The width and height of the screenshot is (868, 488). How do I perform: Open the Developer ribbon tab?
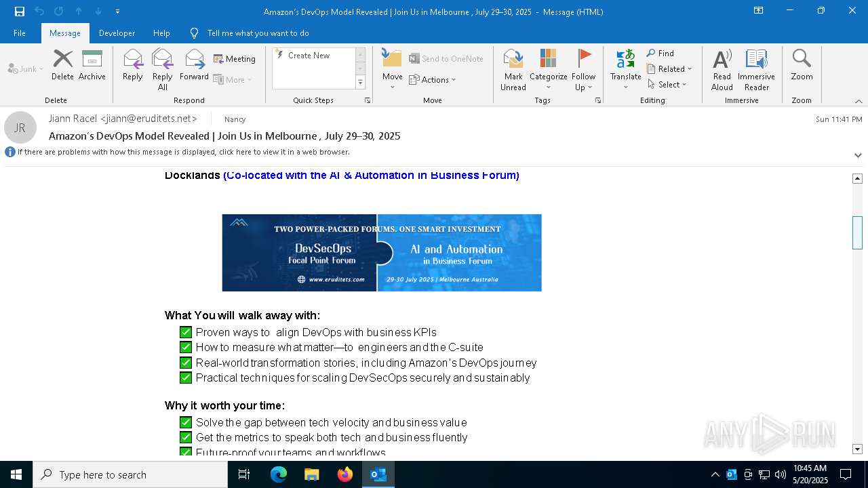click(117, 33)
